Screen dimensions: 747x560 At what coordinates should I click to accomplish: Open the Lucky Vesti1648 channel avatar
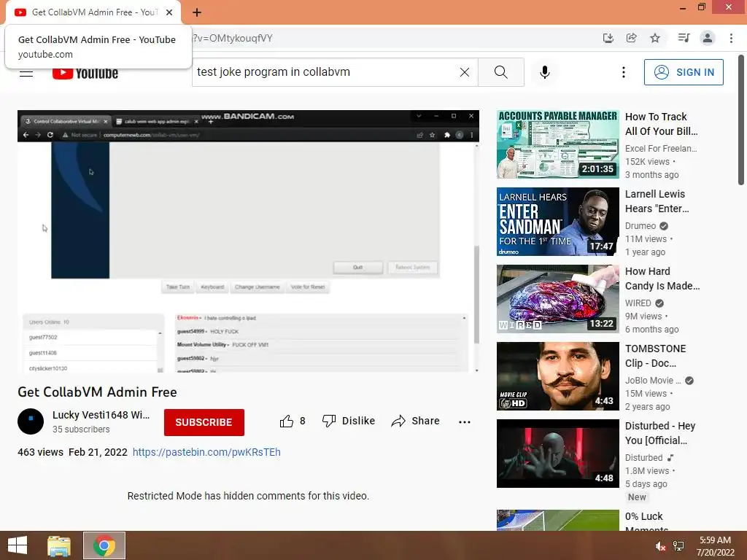coord(31,421)
